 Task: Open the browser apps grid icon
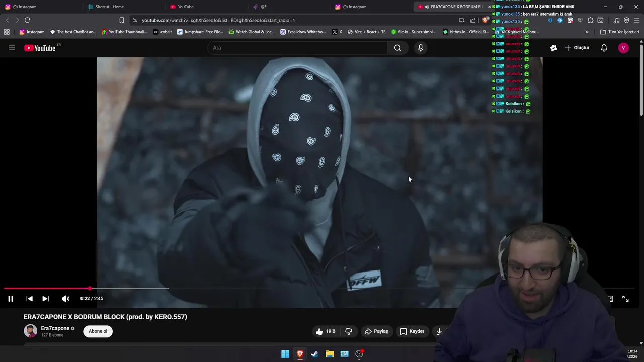(7, 32)
